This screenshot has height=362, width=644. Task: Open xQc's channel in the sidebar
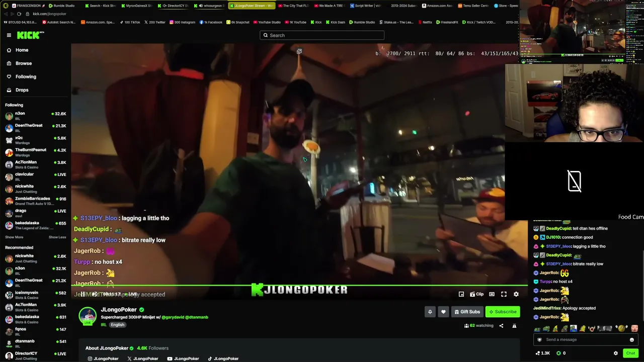click(35, 140)
